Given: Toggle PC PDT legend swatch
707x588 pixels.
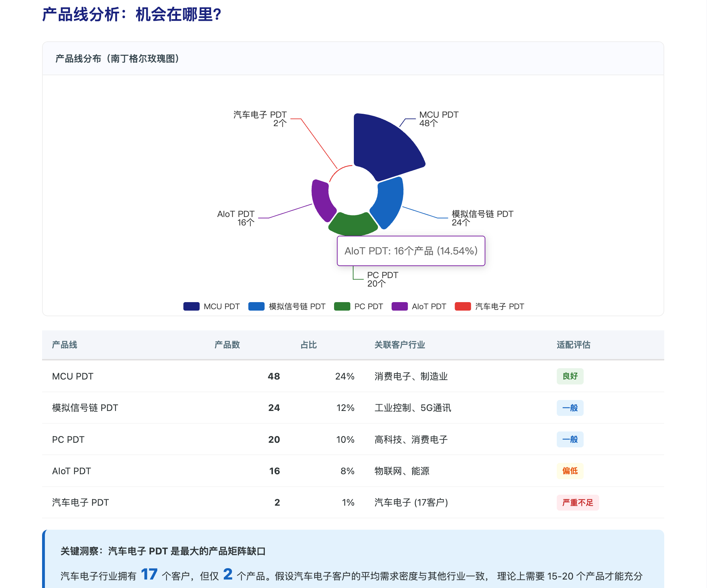Looking at the screenshot, I should click(x=342, y=306).
